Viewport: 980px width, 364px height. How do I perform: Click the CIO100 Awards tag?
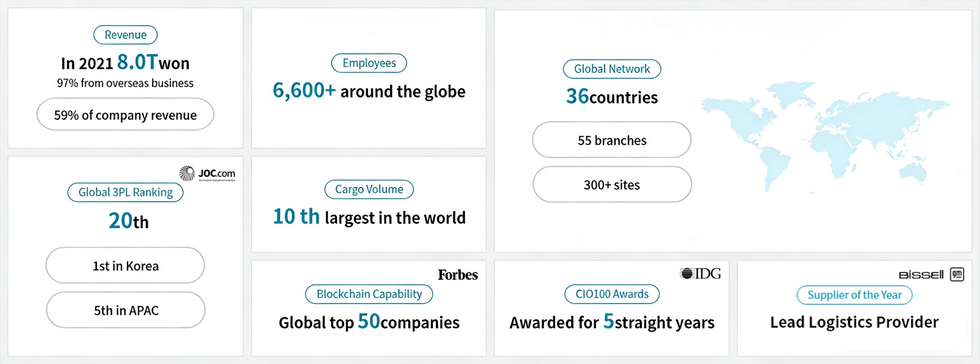[612, 294]
